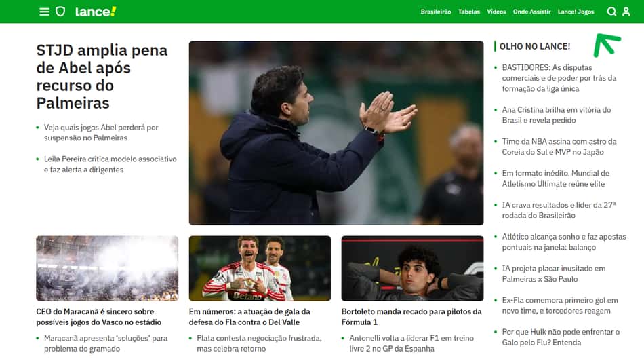Open Atlético alcança sonho balanço link
Viewport: 644px width, 361px height.
(564, 242)
